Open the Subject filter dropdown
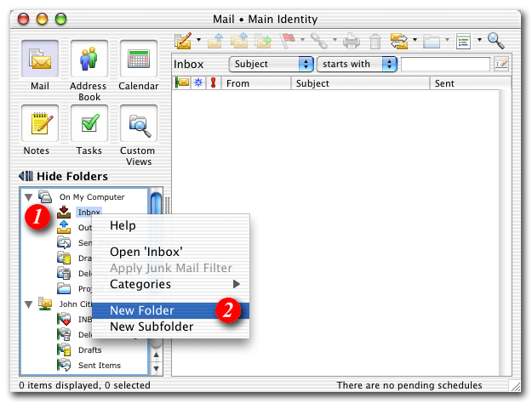The image size is (532, 403). pyautogui.click(x=272, y=64)
